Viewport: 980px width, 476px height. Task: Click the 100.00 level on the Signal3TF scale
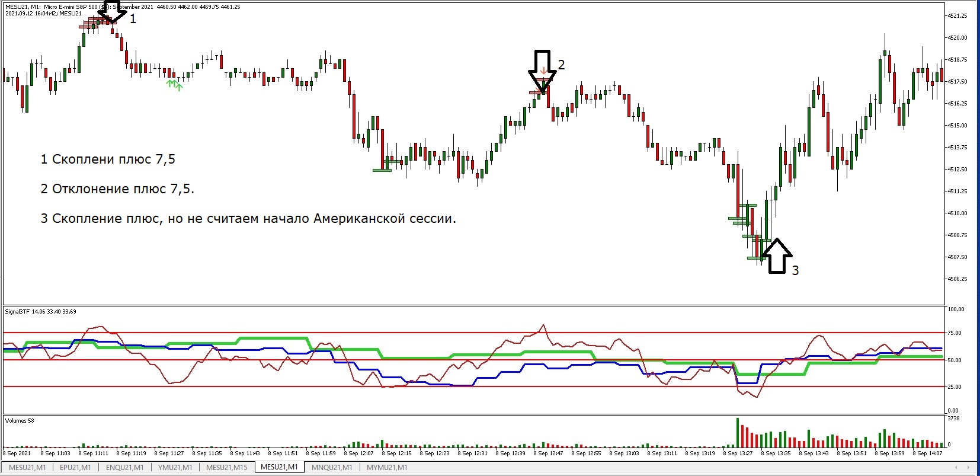[x=956, y=309]
